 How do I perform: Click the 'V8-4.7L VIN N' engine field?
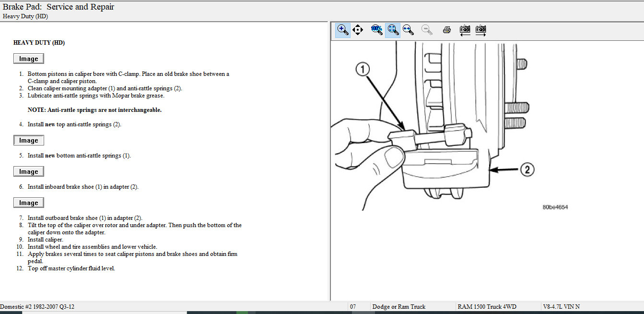(561, 307)
